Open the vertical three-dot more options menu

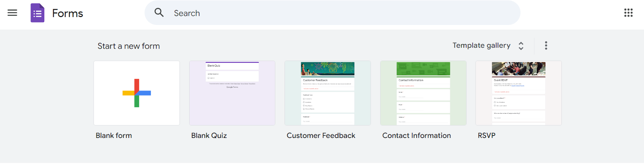(546, 45)
